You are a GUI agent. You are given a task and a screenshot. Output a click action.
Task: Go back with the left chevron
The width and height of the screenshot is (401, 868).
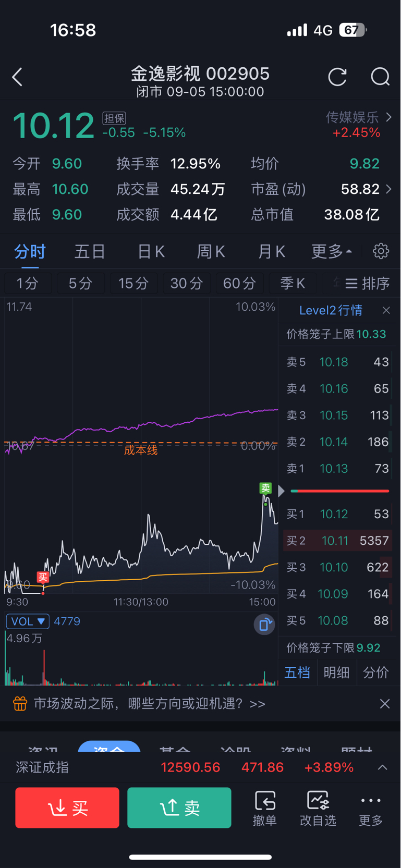click(x=17, y=77)
